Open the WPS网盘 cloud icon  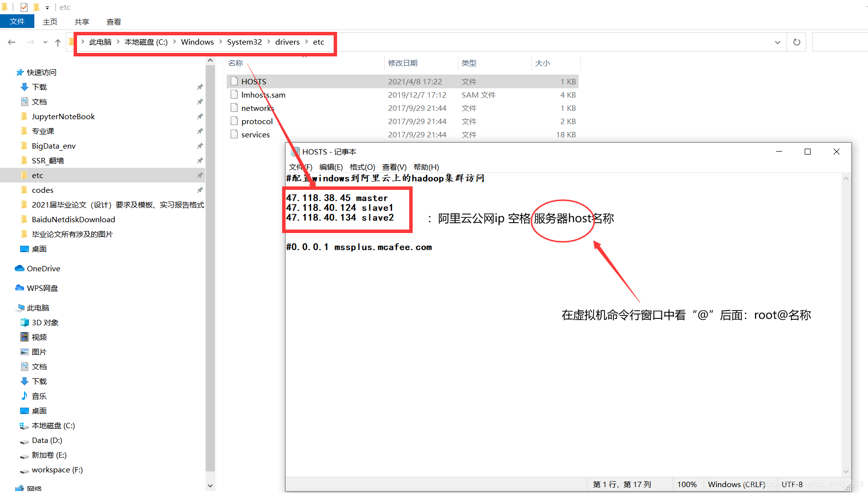20,288
